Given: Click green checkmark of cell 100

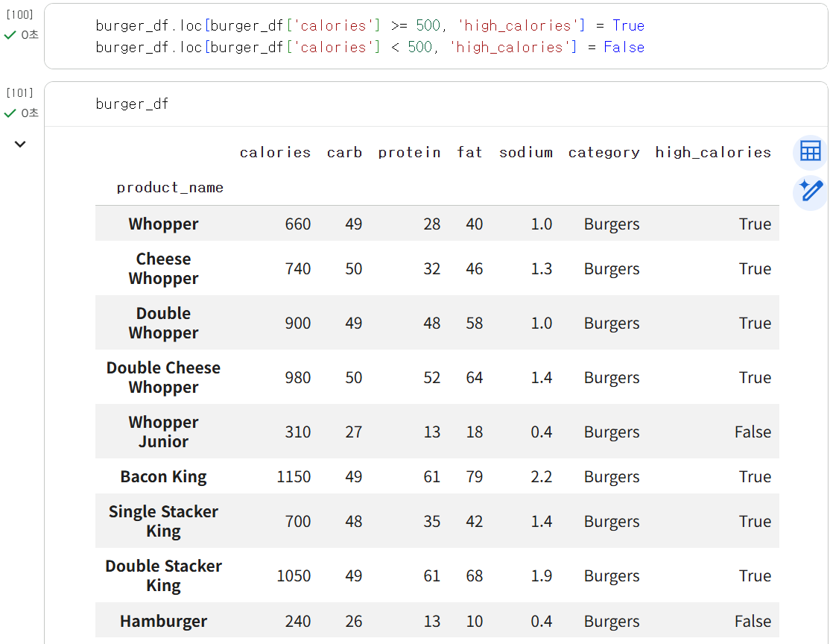Looking at the screenshot, I should pyautogui.click(x=10, y=35).
